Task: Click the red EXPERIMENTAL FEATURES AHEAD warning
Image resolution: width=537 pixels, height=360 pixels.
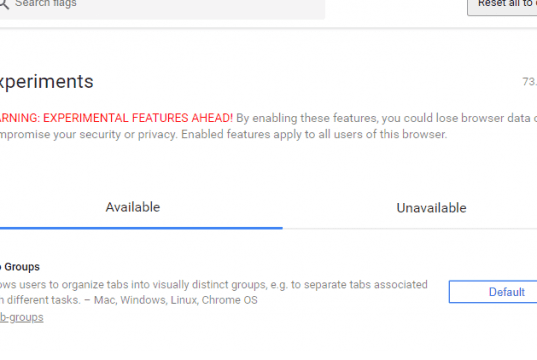Action: tap(116, 118)
